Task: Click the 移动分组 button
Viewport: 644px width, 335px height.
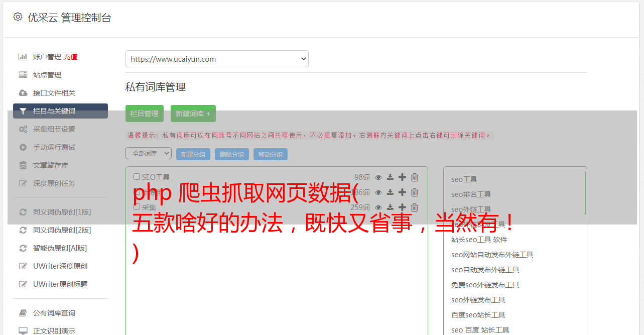Action: click(x=271, y=154)
